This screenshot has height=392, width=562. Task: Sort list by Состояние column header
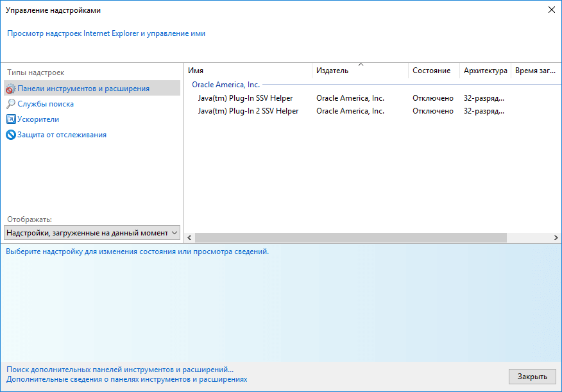[434, 71]
